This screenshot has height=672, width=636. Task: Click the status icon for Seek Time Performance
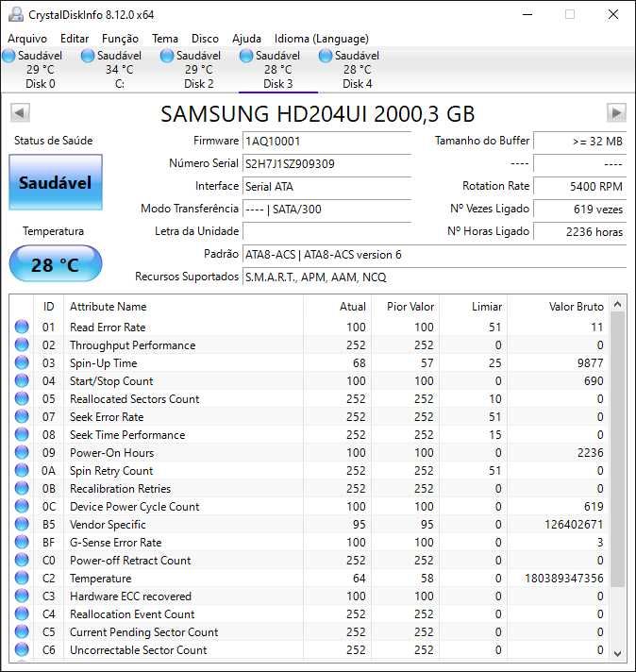(22, 434)
